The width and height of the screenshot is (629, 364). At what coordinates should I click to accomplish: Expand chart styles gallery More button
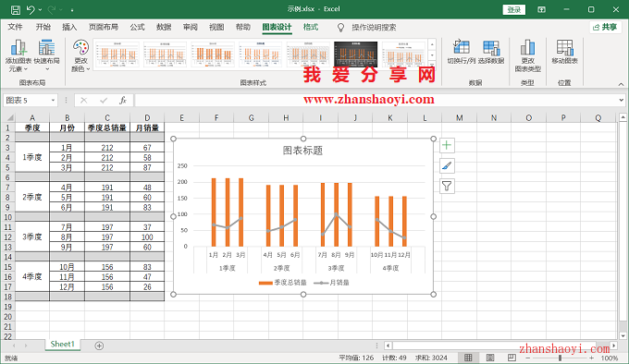click(432, 64)
